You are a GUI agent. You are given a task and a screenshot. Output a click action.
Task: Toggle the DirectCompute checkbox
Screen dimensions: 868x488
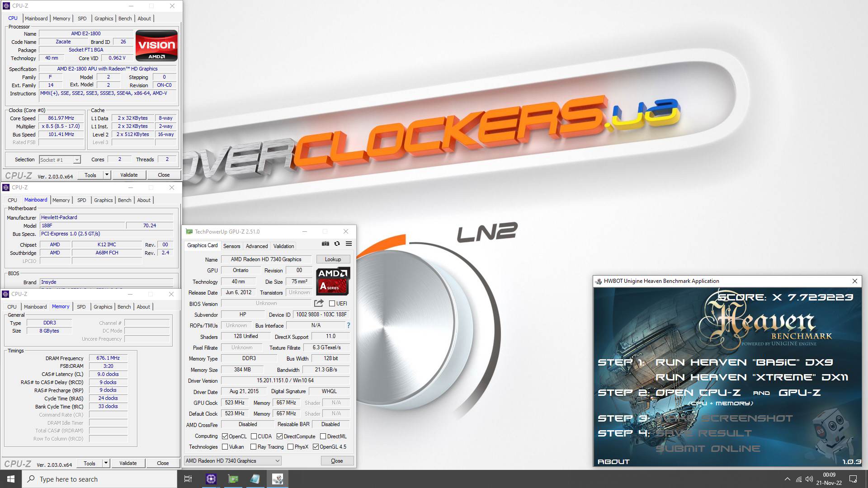point(279,436)
